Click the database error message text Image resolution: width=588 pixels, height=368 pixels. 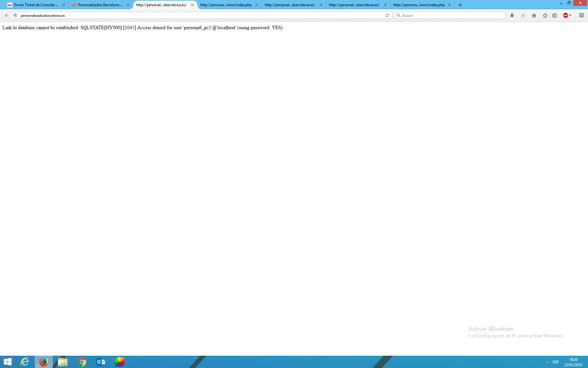pos(143,28)
